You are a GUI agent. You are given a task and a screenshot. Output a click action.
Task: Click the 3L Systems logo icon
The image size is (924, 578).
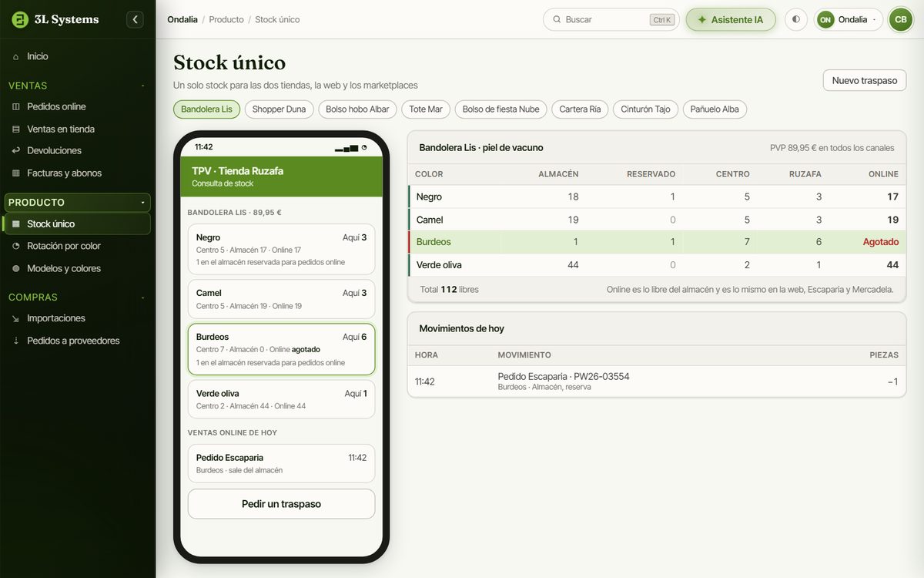click(x=20, y=19)
